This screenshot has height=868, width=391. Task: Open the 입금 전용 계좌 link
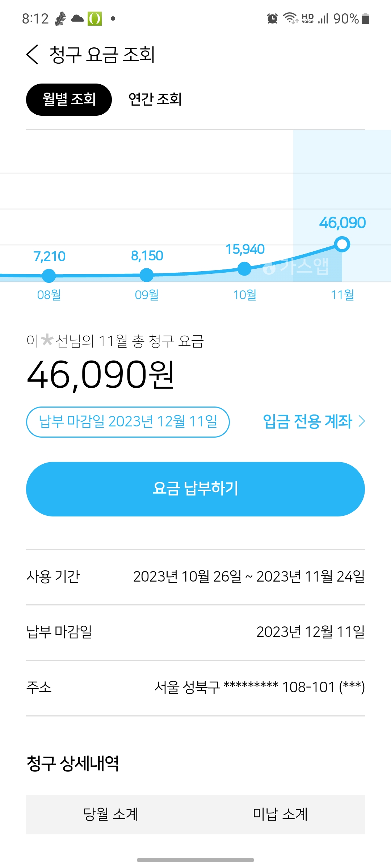pyautogui.click(x=308, y=421)
